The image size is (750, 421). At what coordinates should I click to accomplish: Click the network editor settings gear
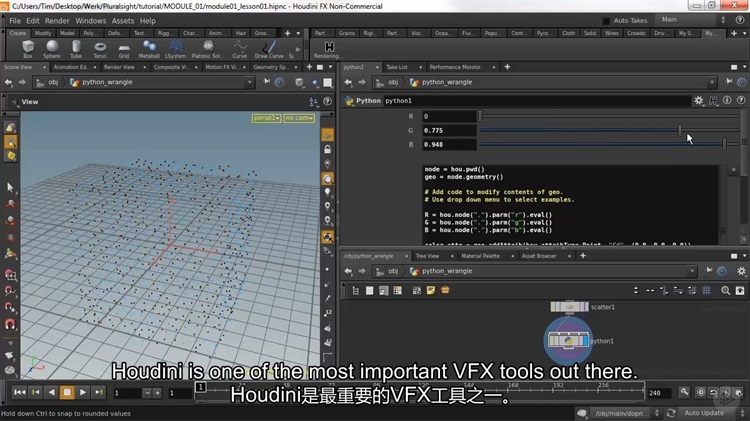tap(741, 271)
